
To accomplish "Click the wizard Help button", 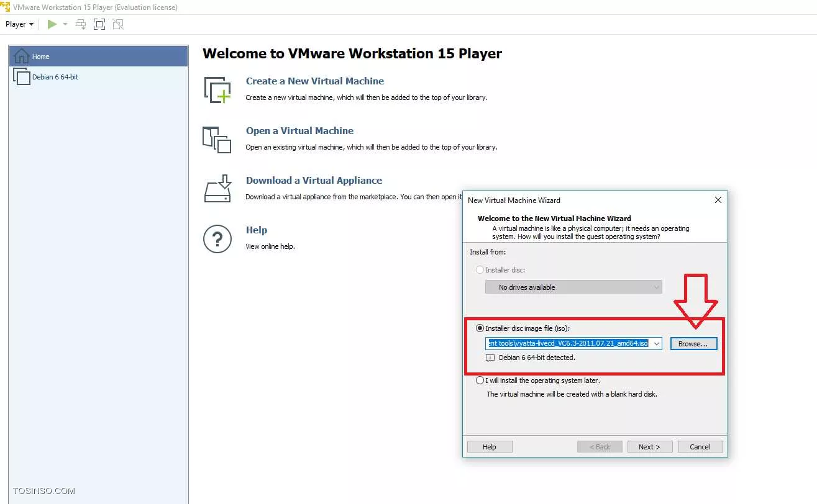I will tap(490, 447).
